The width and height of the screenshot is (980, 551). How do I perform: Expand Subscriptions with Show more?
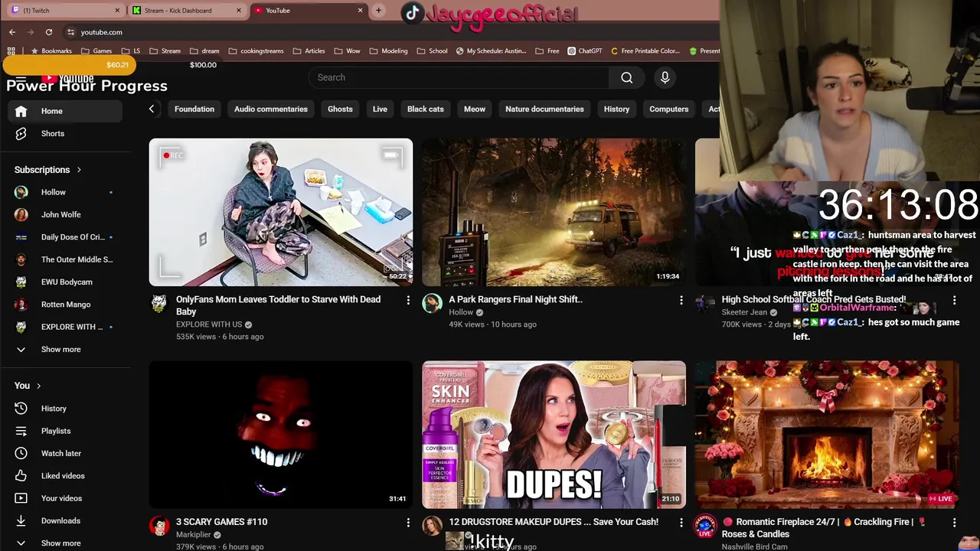click(x=65, y=350)
